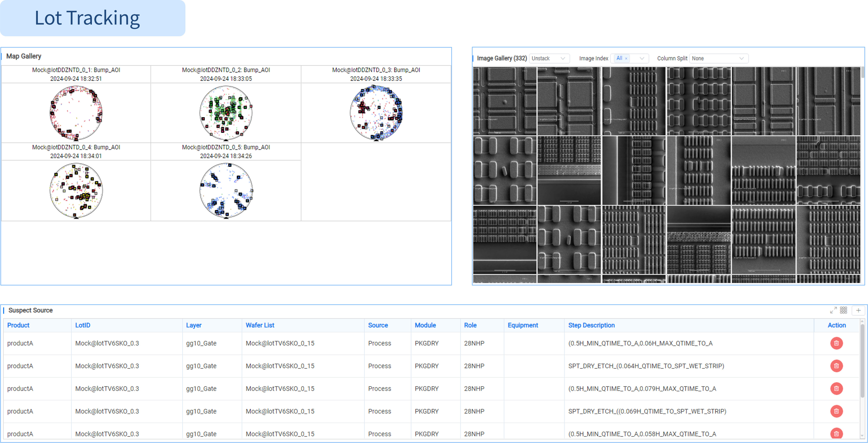The width and height of the screenshot is (868, 443).
Task: Select the Mock@lotDDZNTD_0_3 wafer map
Action: (376, 113)
